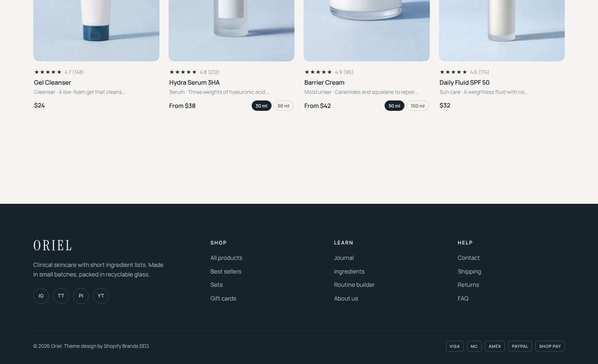Open the TT social icon in footer

61,296
